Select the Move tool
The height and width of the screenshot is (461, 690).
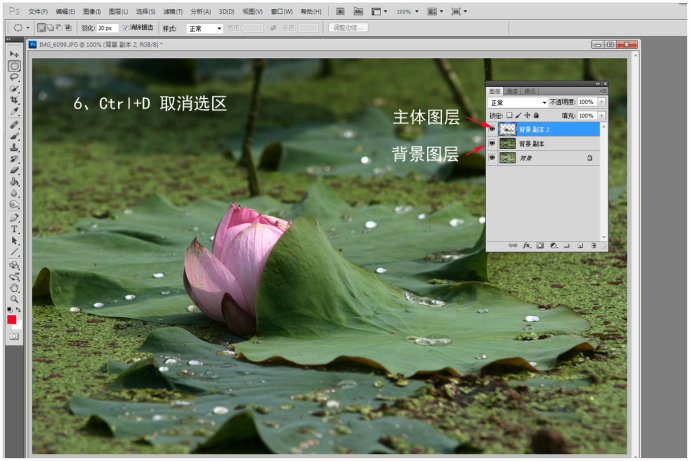tap(14, 54)
